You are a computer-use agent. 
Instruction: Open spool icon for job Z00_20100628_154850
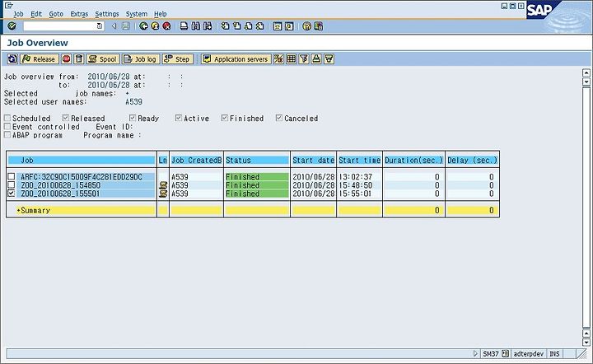click(x=163, y=185)
